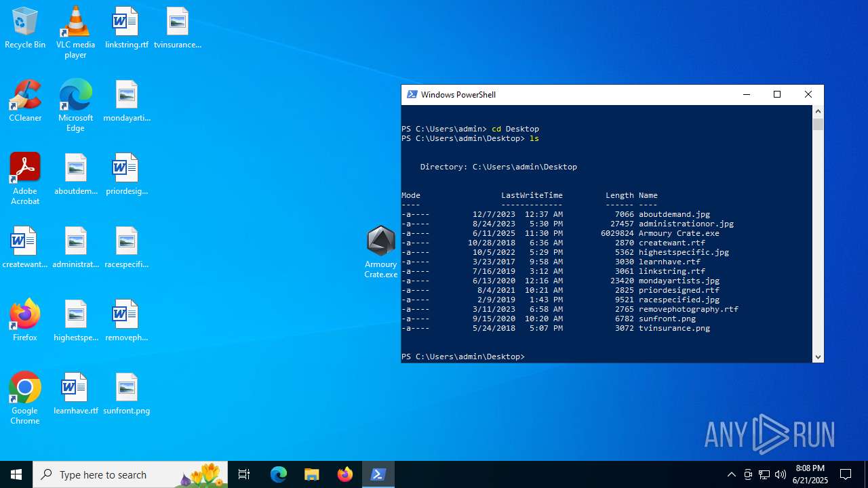Click mondayartists.jpg in the listing
The width and height of the screenshot is (868, 488).
(x=679, y=281)
